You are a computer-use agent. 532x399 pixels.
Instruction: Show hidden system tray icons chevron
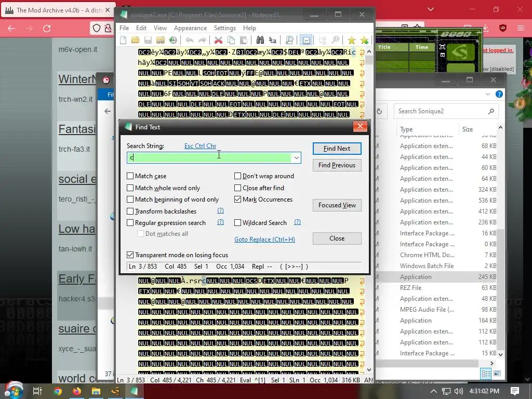pyautogui.click(x=434, y=391)
